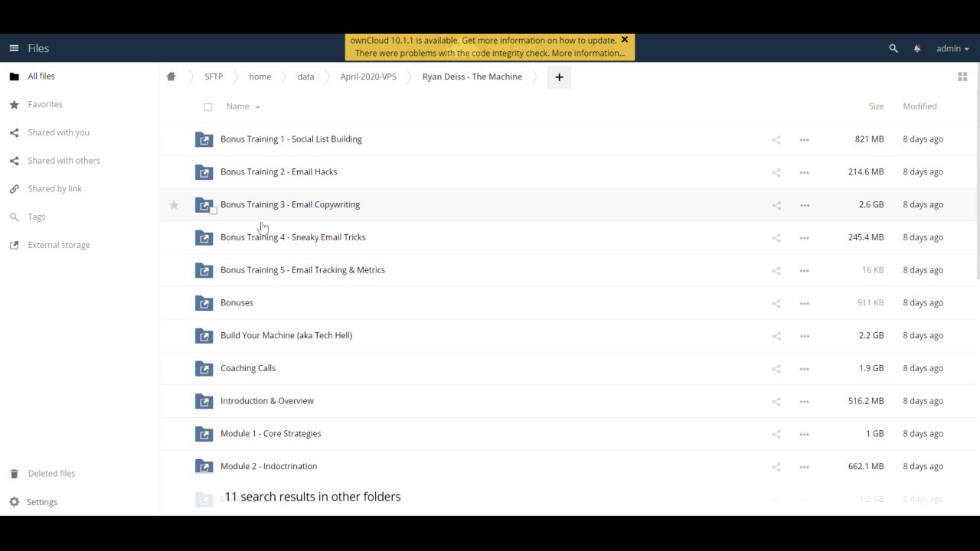Go to the home folder icon breadcrumb

[171, 77]
